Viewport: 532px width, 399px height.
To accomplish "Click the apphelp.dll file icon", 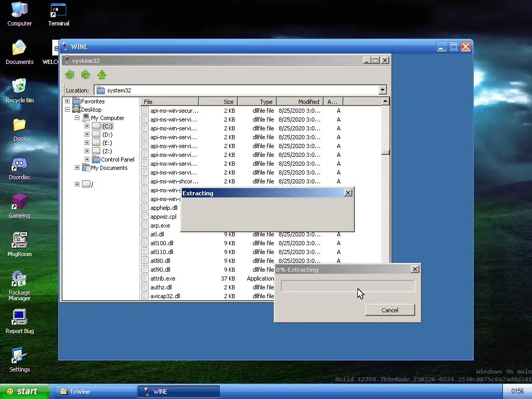I will tap(145, 208).
